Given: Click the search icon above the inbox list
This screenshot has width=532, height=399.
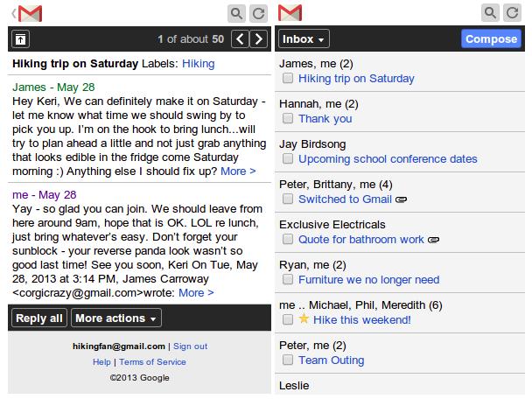Looking at the screenshot, I should pos(490,13).
